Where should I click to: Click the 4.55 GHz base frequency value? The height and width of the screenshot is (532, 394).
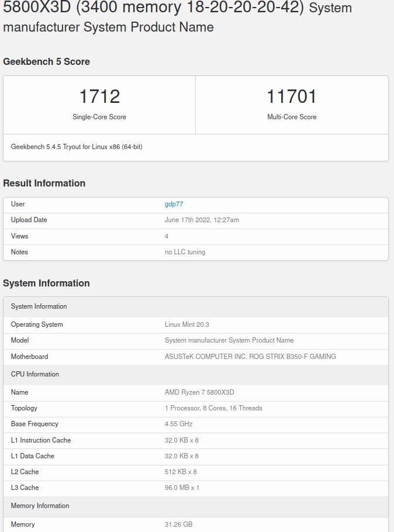point(178,424)
